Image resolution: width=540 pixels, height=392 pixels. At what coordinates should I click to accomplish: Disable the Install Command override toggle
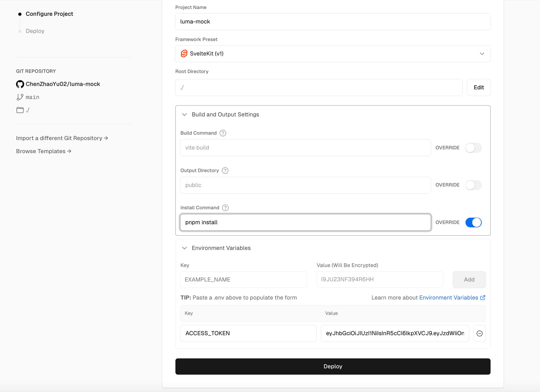click(x=473, y=222)
